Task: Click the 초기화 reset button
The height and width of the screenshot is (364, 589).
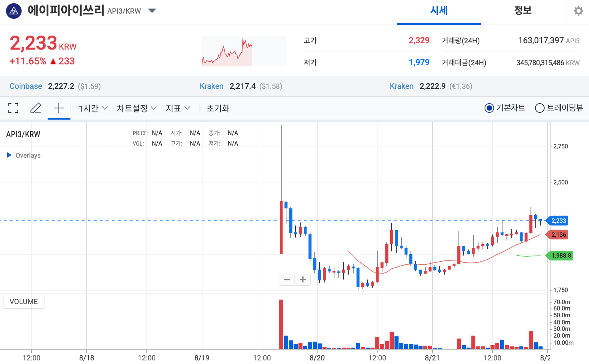Action: coord(217,108)
